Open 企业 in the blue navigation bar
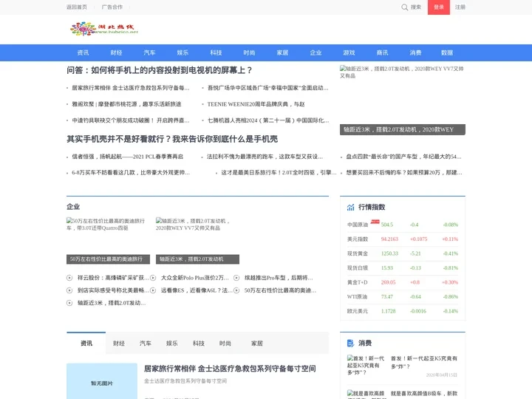 click(316, 52)
